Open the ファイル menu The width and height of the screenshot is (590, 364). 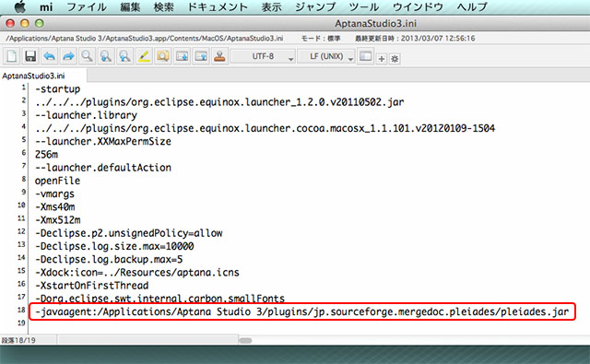coord(87,6)
